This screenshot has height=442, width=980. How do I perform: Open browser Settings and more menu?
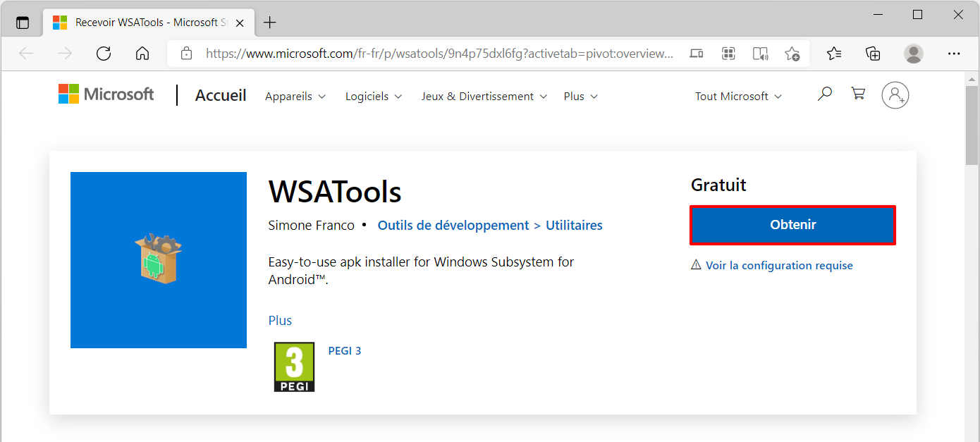pyautogui.click(x=954, y=54)
